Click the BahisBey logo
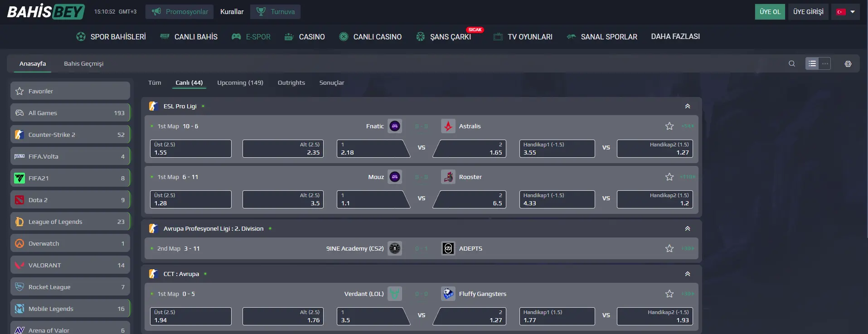This screenshot has height=334, width=868. 46,11
